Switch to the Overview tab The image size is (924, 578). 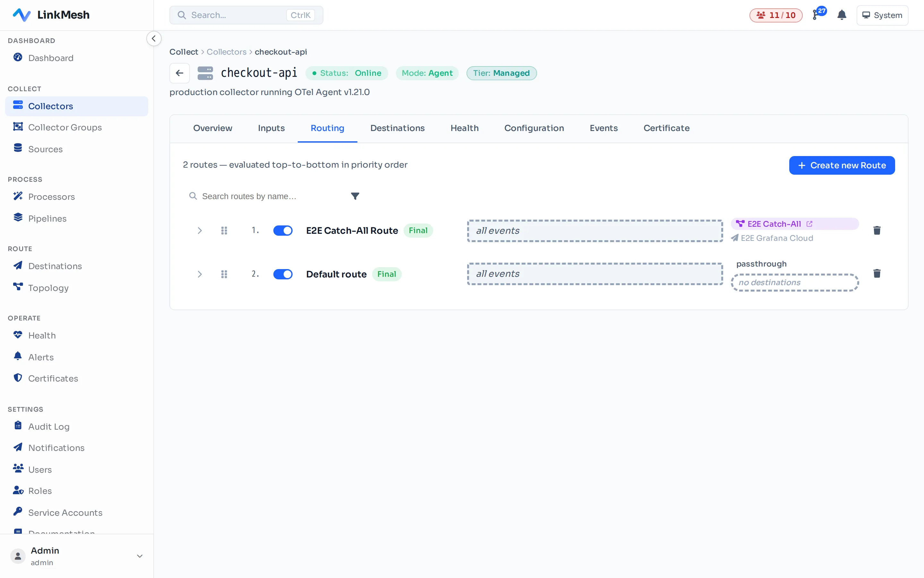click(213, 128)
